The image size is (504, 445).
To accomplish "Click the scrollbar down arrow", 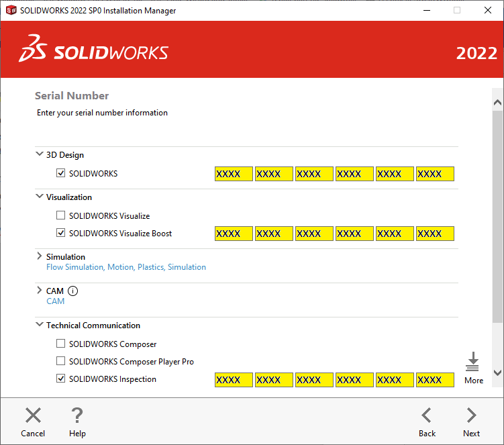I will coord(497,372).
